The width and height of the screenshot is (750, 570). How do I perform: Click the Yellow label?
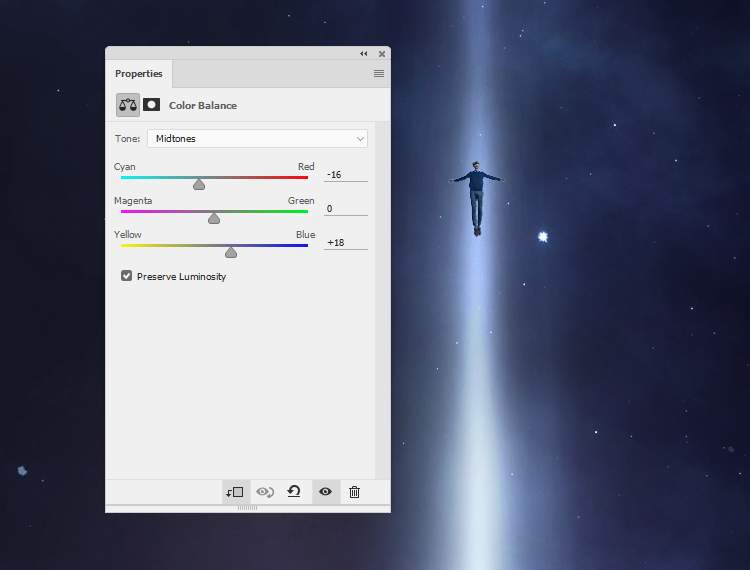point(128,235)
